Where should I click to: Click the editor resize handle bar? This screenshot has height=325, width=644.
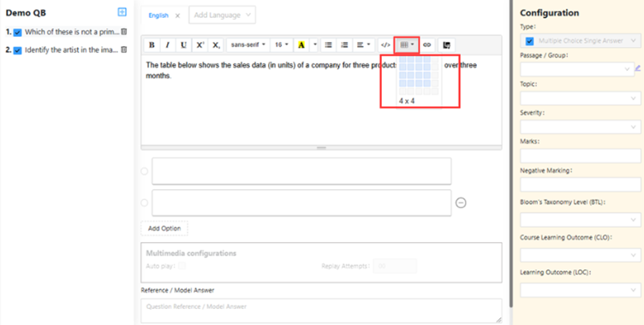321,147
